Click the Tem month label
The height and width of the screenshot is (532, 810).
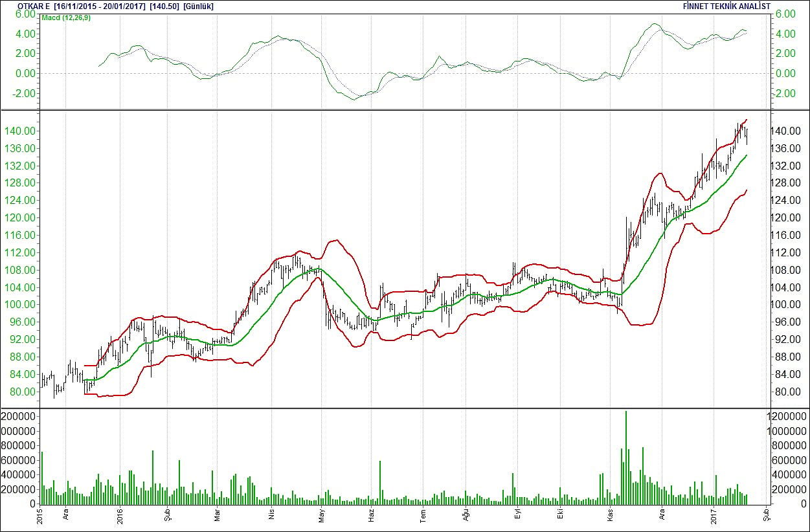pos(423,516)
